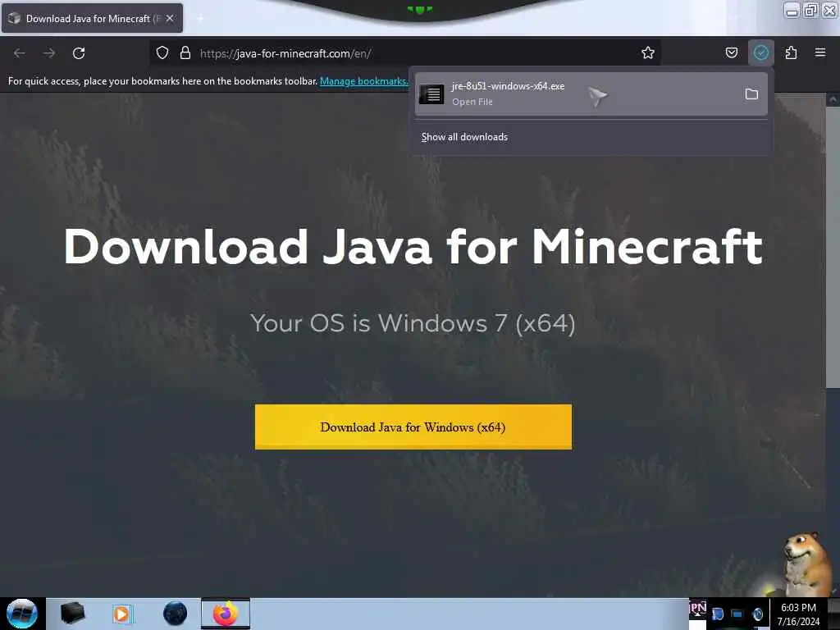Click Download Java for Windows (x64) button
Screen dimensions: 840x630
click(413, 427)
